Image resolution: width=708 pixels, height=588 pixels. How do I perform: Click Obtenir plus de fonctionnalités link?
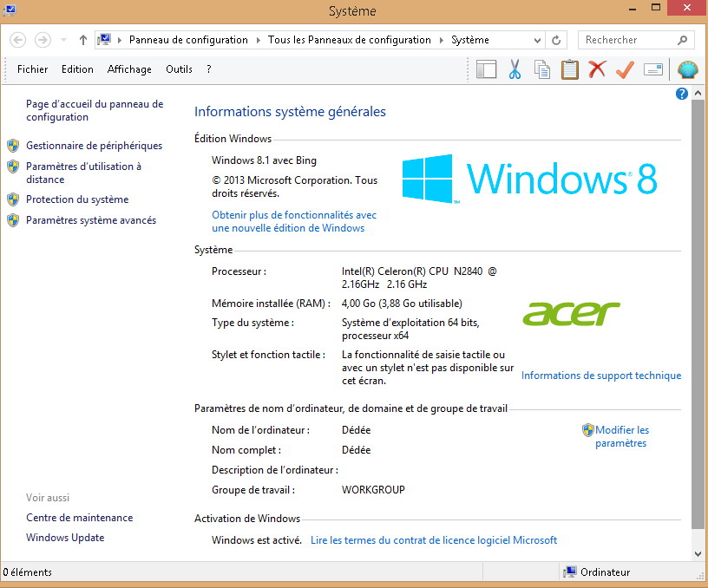(x=294, y=221)
